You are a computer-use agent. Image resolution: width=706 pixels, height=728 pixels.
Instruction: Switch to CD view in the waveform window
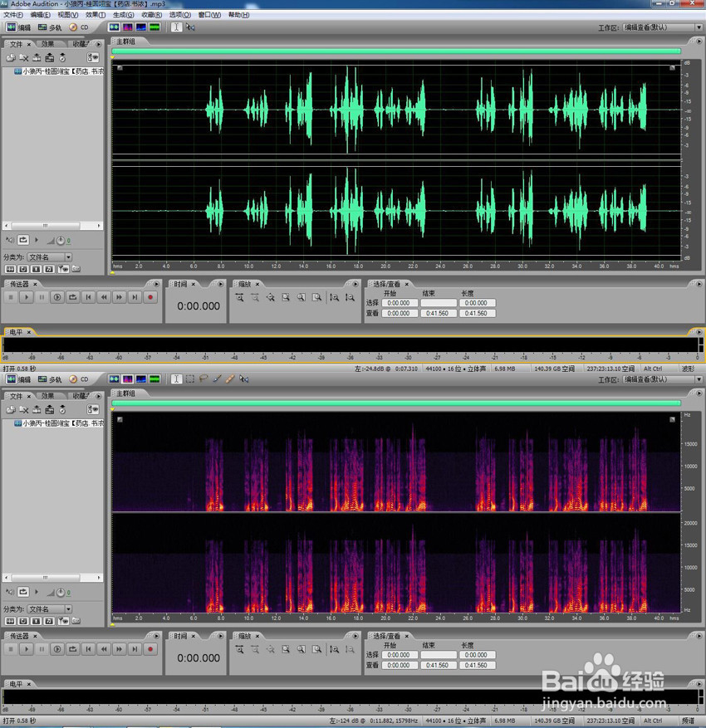(x=79, y=27)
